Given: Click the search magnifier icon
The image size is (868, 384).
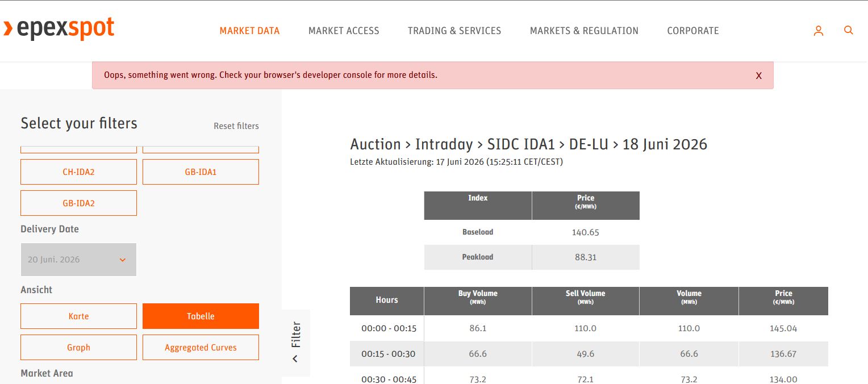Looking at the screenshot, I should 848,31.
